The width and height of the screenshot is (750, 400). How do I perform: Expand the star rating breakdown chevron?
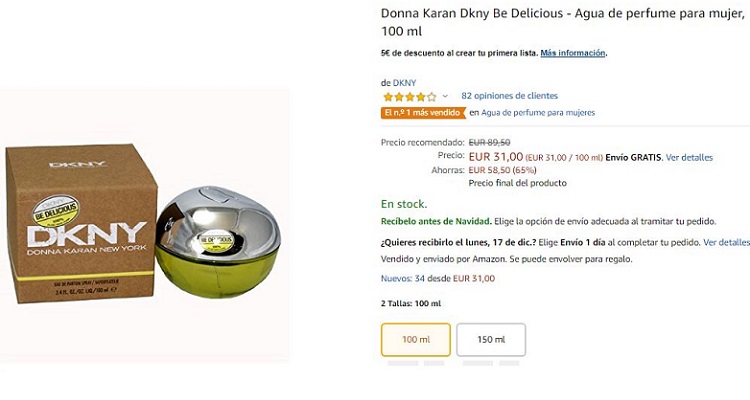click(445, 96)
